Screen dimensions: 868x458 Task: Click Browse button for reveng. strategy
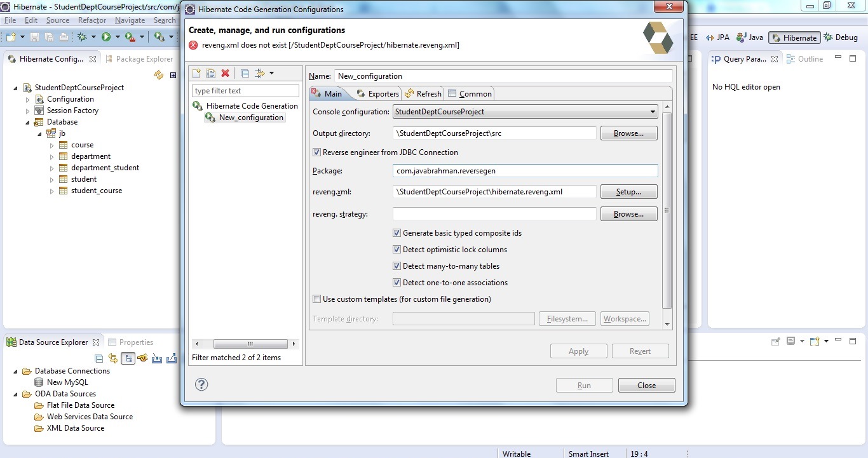628,214
